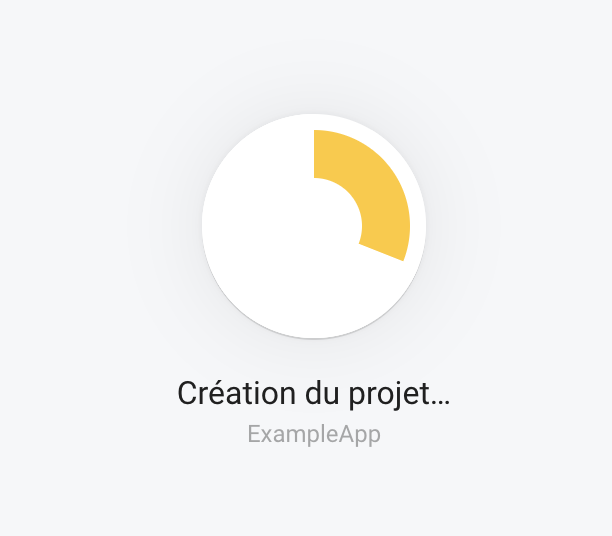Screen dimensions: 612x536
Task: Click the flat top end of the yellow arc
Action: coord(315,154)
